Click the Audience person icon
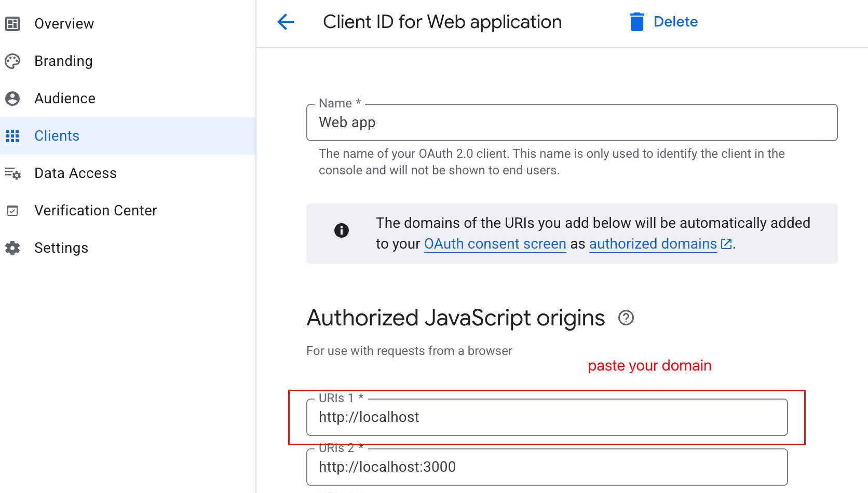 point(12,99)
